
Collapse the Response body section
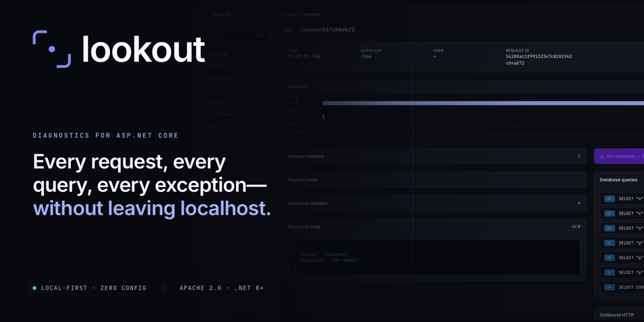click(x=435, y=227)
